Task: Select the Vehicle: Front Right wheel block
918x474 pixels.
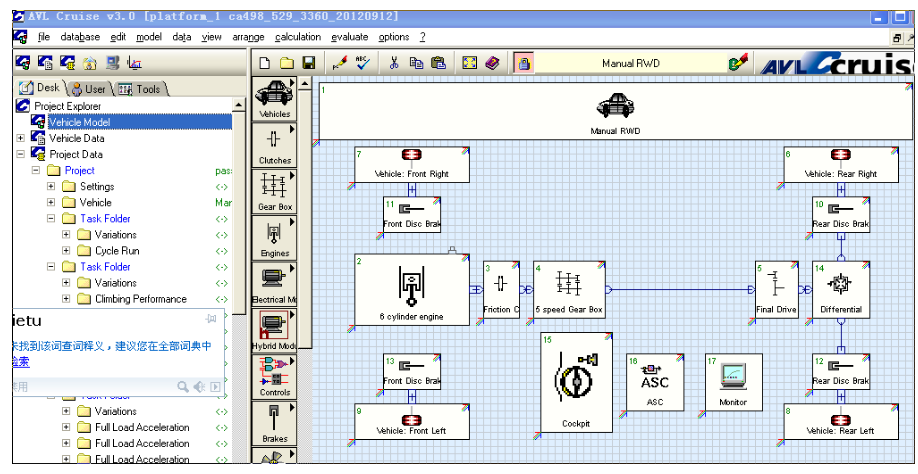Action: point(412,164)
